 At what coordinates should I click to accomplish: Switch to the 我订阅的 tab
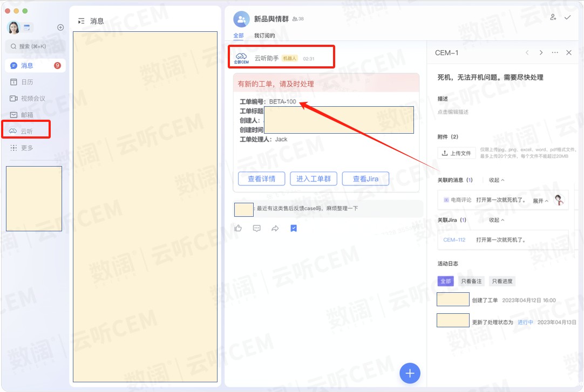pyautogui.click(x=264, y=36)
